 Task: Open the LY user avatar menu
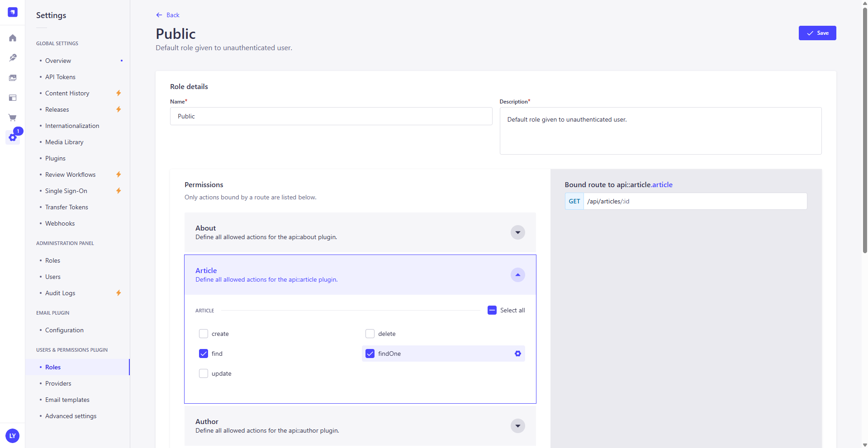click(13, 436)
